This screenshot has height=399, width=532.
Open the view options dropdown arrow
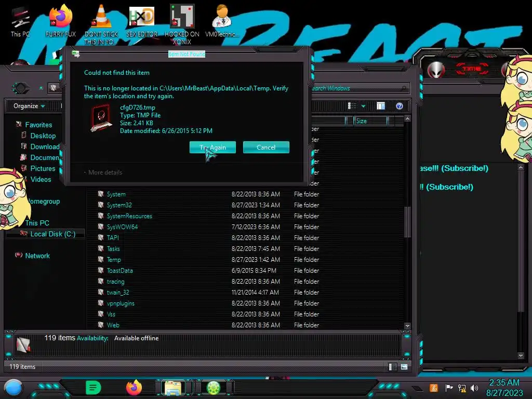(x=363, y=106)
